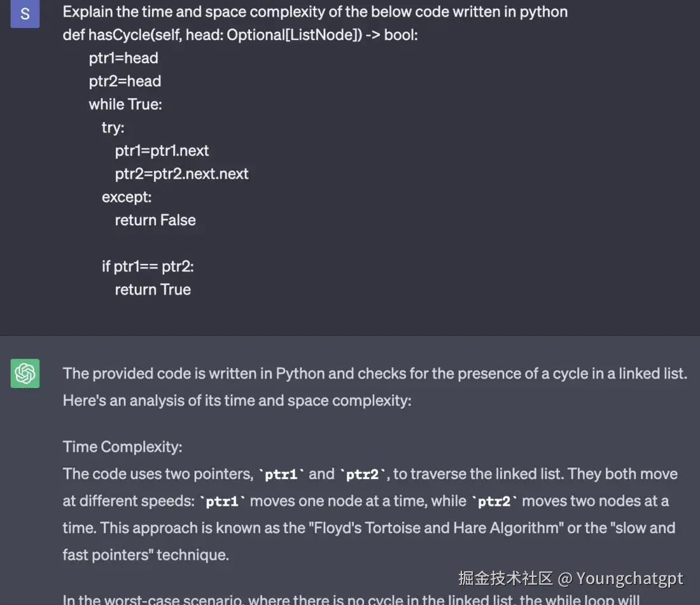The image size is (700, 605).
Task: Click the 'return True' code line
Action: coord(153,289)
